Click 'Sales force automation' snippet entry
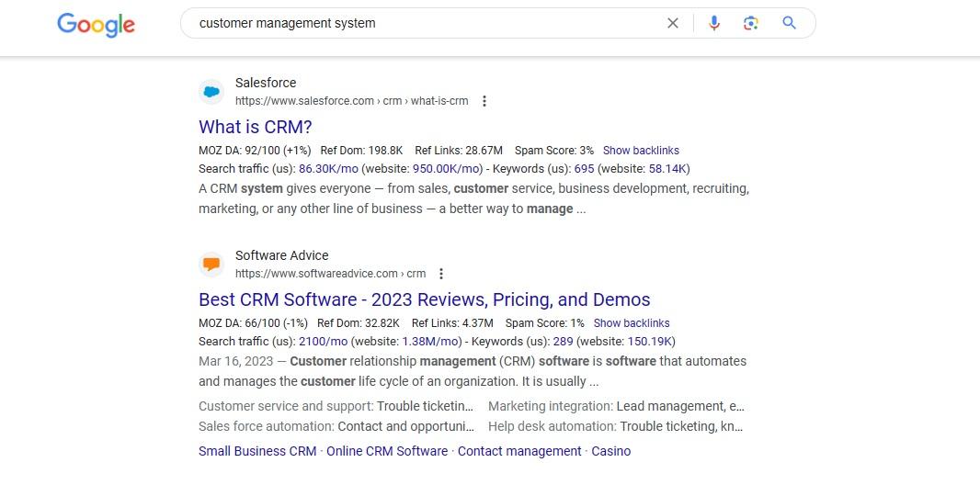The width and height of the screenshot is (980, 485). 336,426
